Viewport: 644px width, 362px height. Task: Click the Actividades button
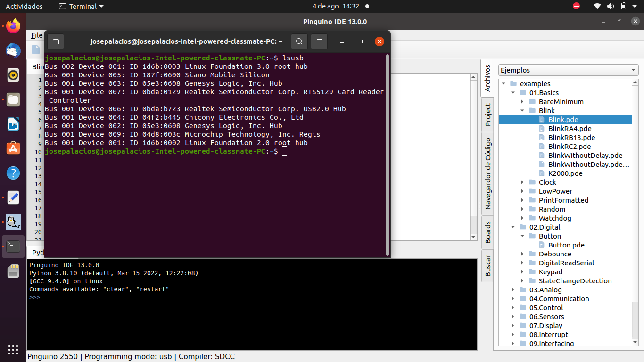(x=24, y=6)
